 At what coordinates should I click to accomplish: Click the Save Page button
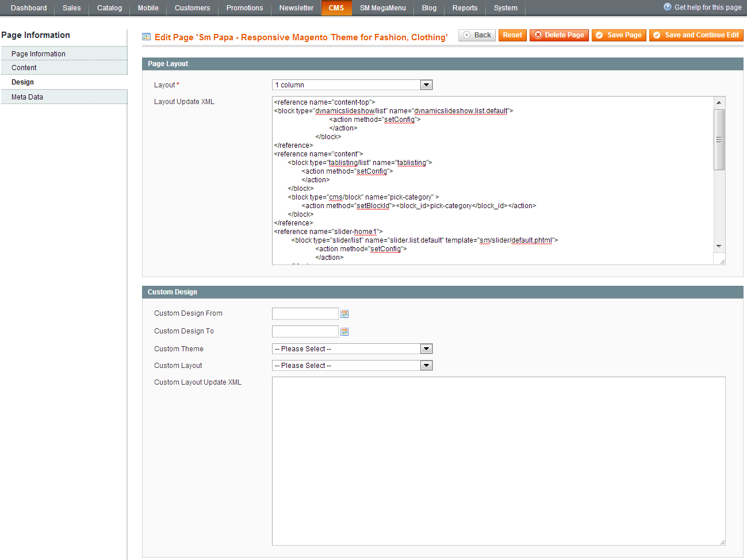619,35
